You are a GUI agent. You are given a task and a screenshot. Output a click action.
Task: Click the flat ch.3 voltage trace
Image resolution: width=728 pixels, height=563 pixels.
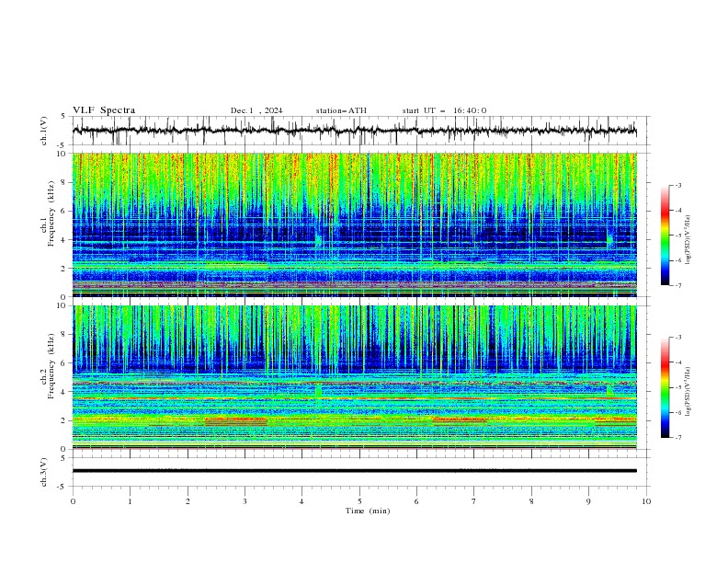click(354, 471)
